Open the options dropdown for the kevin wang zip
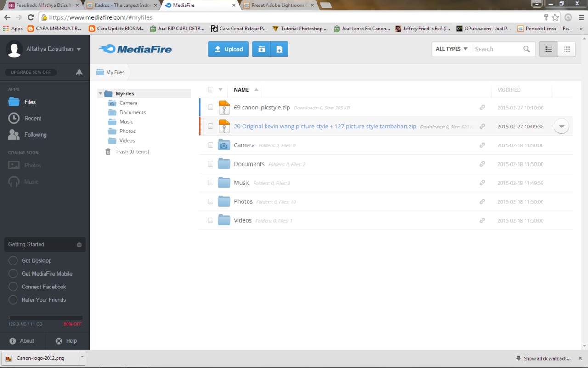Image resolution: width=588 pixels, height=368 pixels. coord(561,126)
